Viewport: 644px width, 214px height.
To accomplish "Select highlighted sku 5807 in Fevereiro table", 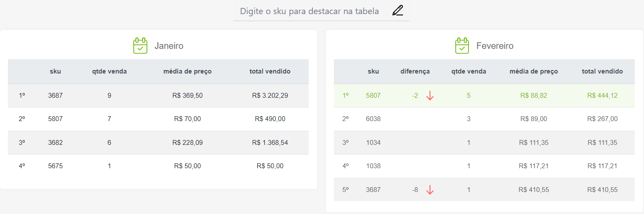I will (x=373, y=95).
